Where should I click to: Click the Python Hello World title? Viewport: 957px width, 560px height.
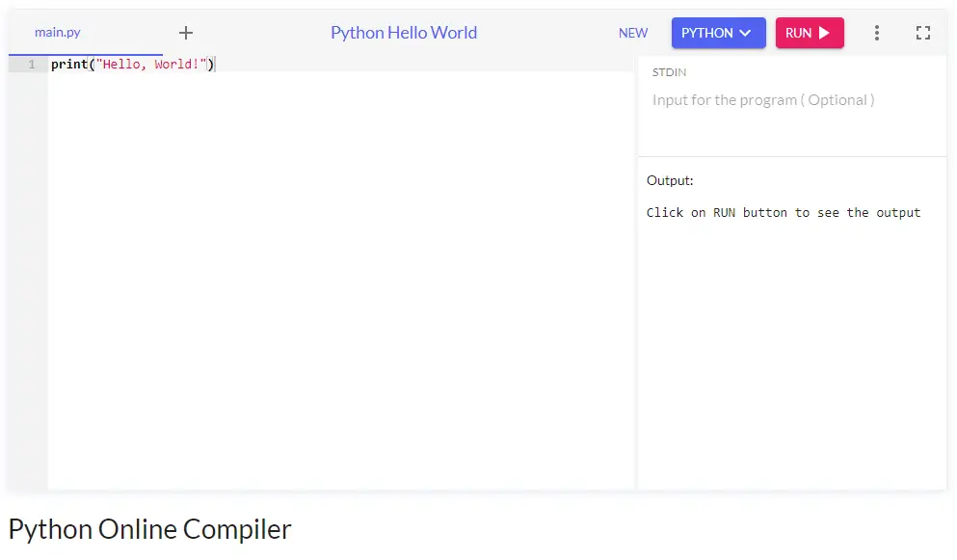(x=404, y=33)
